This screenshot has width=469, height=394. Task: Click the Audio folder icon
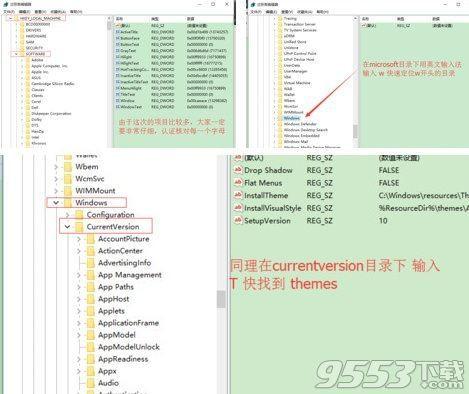pyautogui.click(x=91, y=383)
